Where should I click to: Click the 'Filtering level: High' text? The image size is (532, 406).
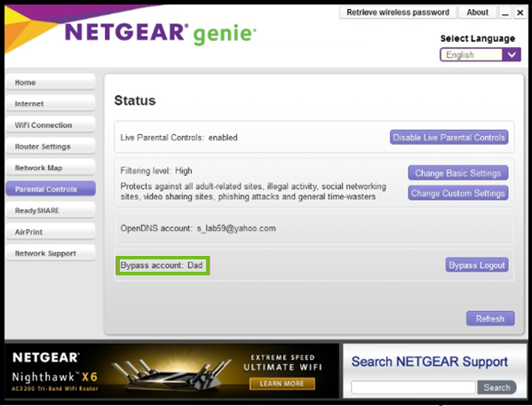[x=156, y=171]
